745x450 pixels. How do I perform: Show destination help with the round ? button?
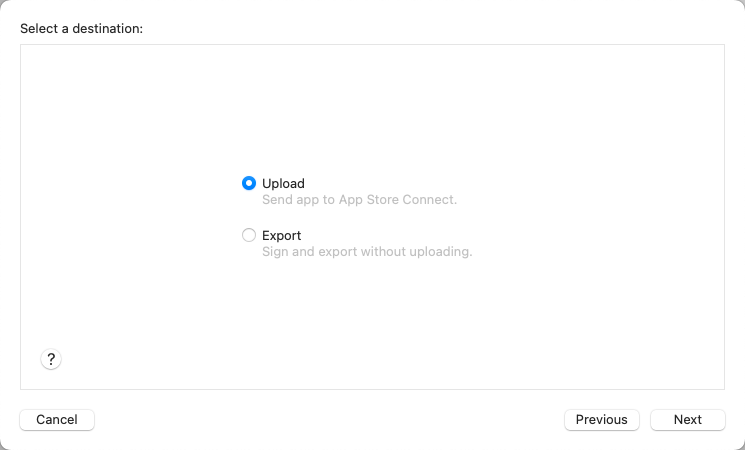click(51, 359)
